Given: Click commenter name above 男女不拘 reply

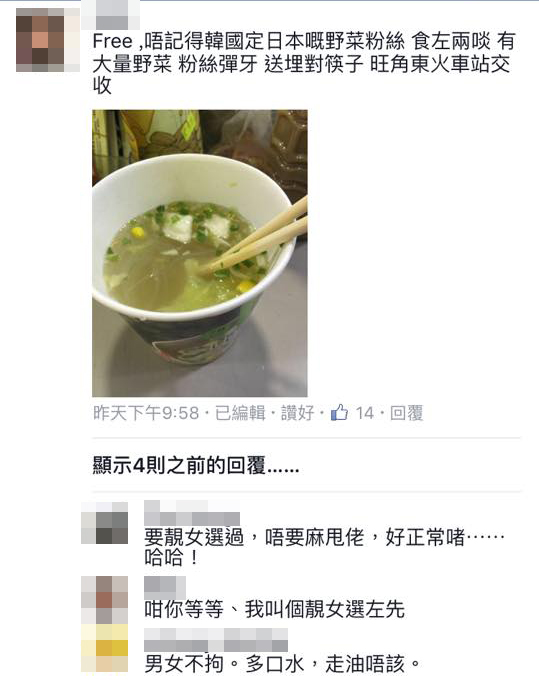Looking at the screenshot, I should click(216, 639).
